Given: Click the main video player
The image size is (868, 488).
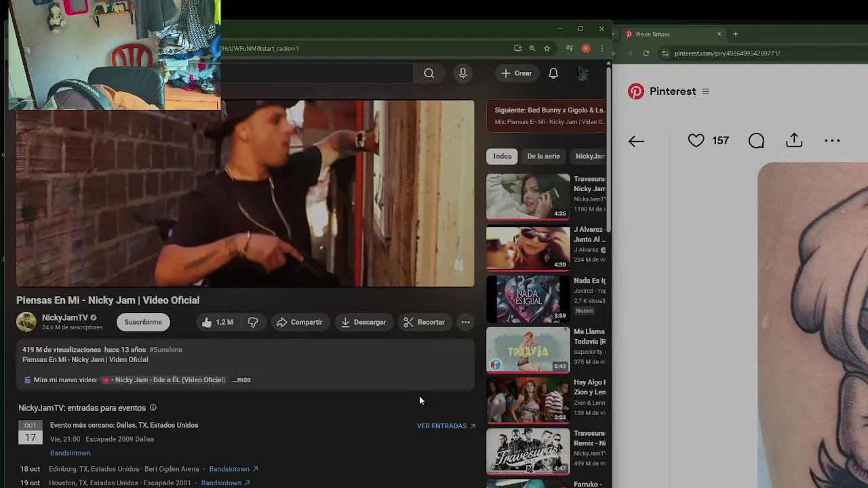Looking at the screenshot, I should 245,193.
